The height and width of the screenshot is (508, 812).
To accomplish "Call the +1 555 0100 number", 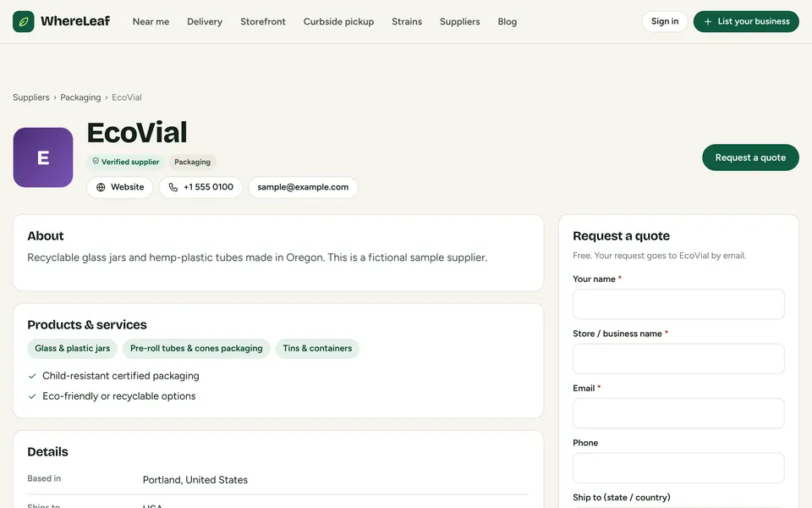I will [x=200, y=187].
